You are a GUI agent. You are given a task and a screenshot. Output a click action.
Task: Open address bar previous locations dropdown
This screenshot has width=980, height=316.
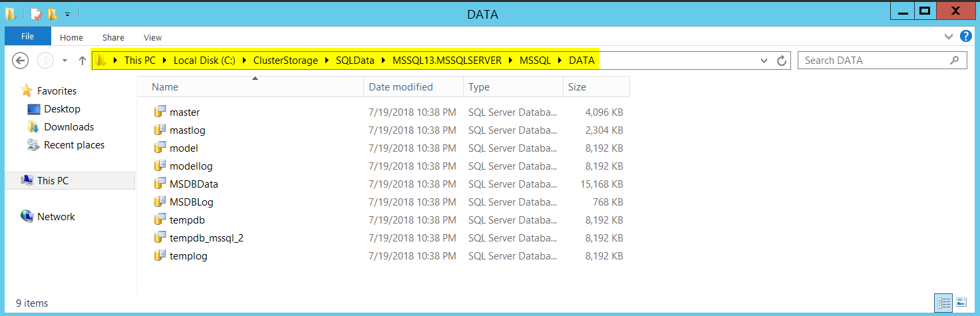pyautogui.click(x=764, y=61)
